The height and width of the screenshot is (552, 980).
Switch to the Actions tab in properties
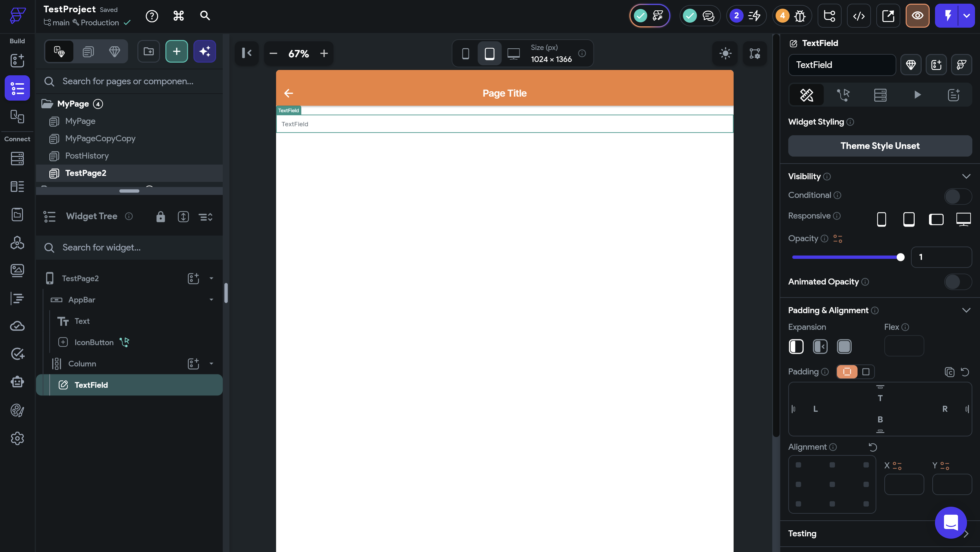843,95
